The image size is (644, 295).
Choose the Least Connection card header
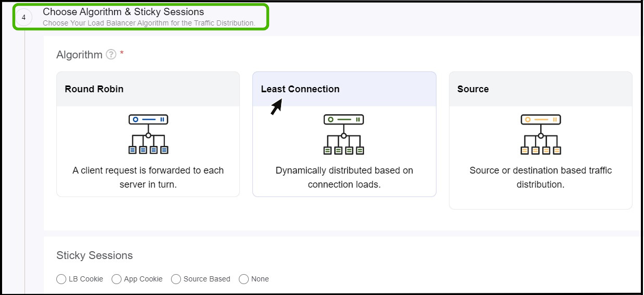pos(344,89)
